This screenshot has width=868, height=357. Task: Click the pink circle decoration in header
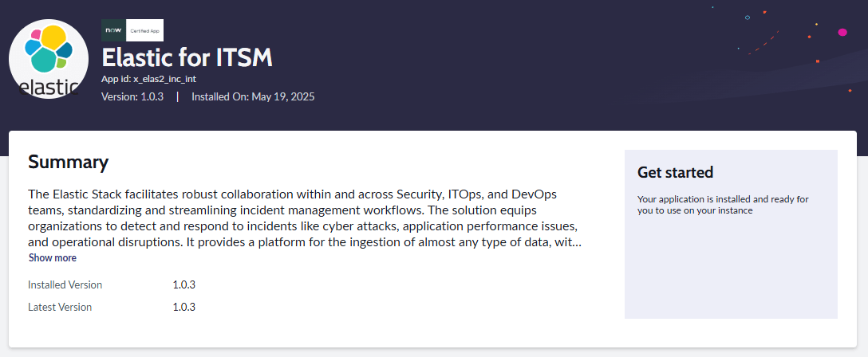tap(842, 33)
